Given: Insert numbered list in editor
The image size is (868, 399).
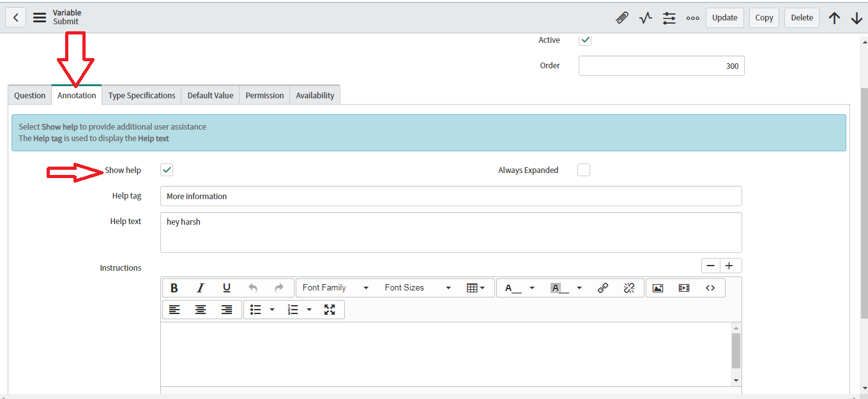Looking at the screenshot, I should [293, 310].
